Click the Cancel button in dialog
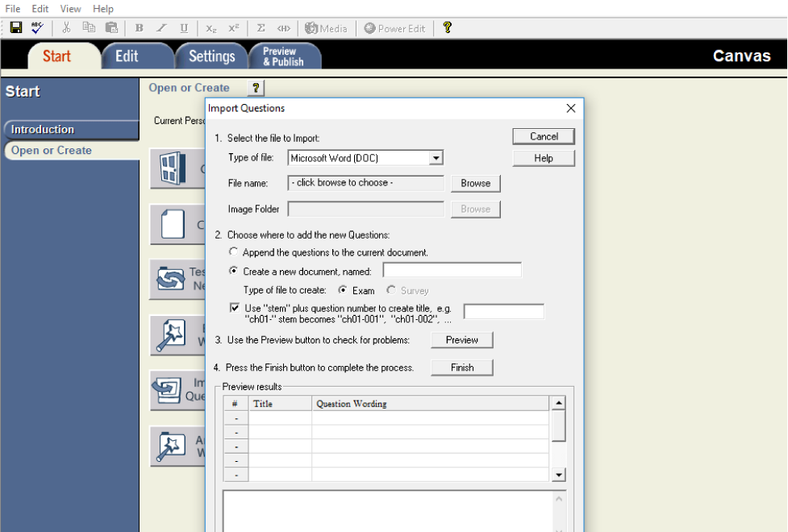The image size is (788, 532). point(544,137)
